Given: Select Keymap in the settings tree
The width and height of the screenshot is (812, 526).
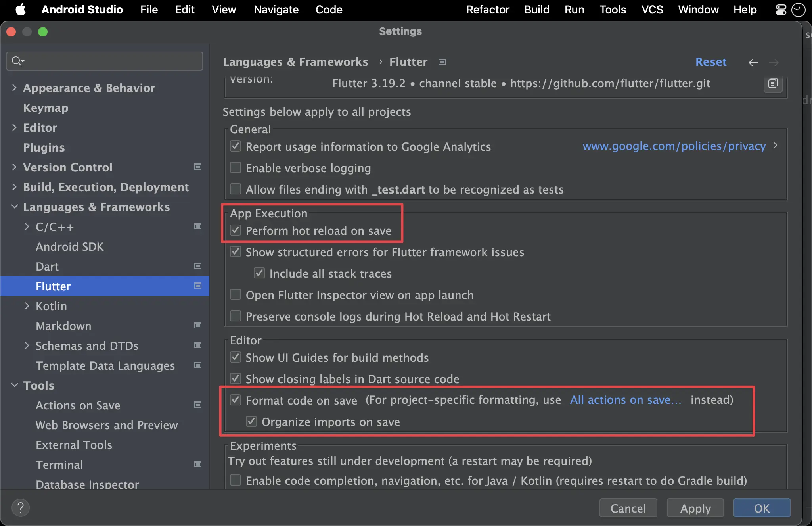Looking at the screenshot, I should click(46, 108).
